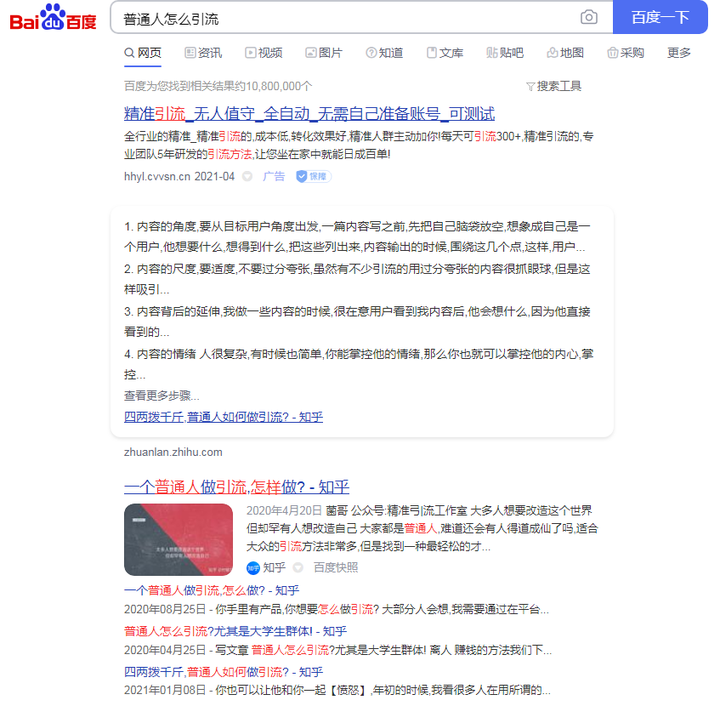The width and height of the screenshot is (720, 706).
Task: Click the Zhihu round source icon
Action: [253, 568]
